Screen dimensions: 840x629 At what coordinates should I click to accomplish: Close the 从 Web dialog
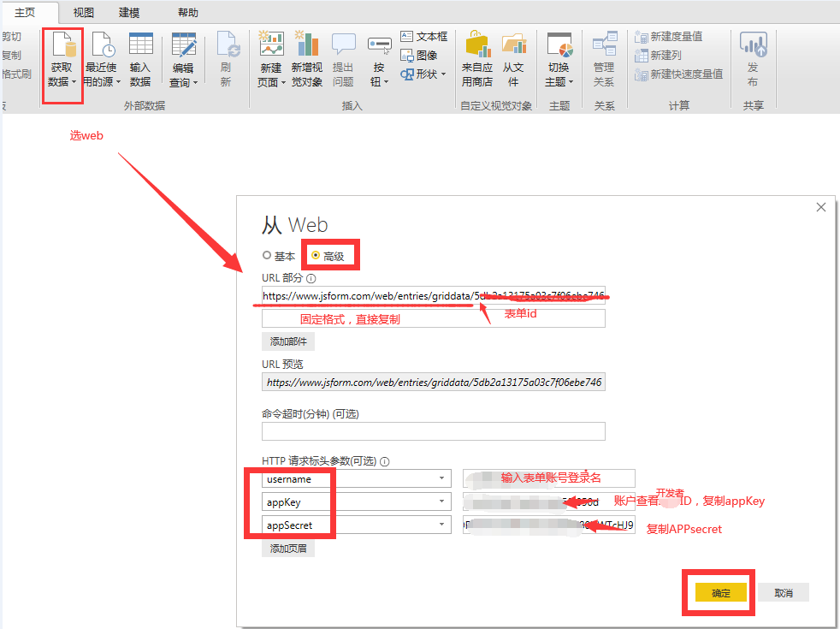coord(821,207)
